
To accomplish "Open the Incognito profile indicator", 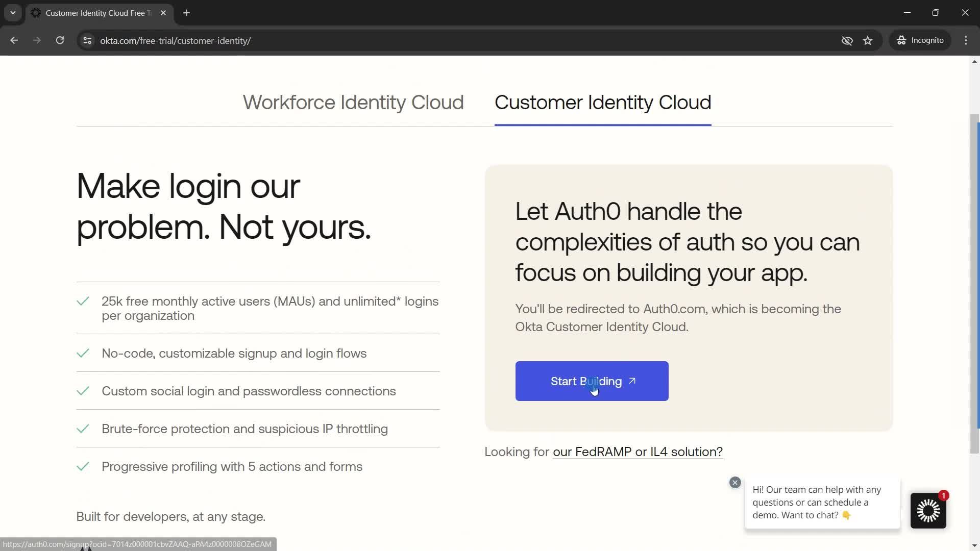I will [x=920, y=40].
